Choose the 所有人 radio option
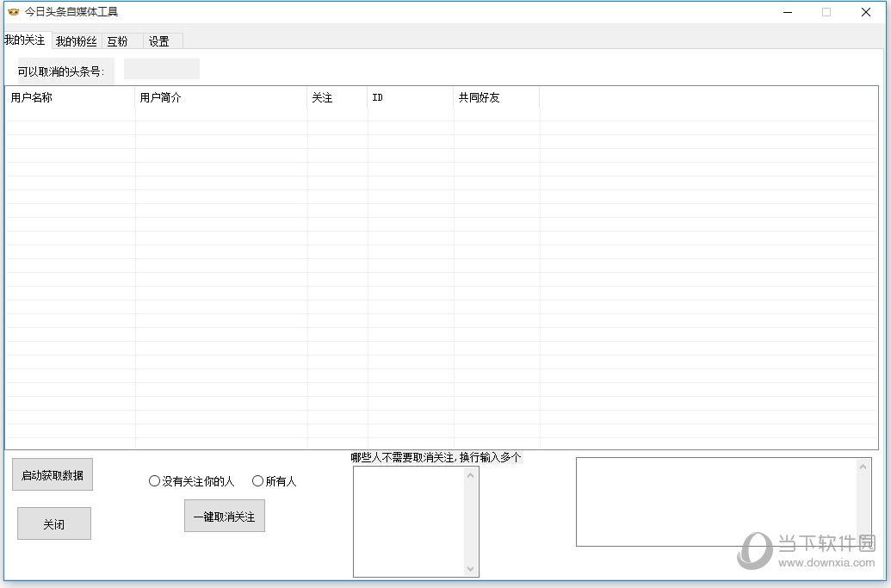 pyautogui.click(x=258, y=481)
